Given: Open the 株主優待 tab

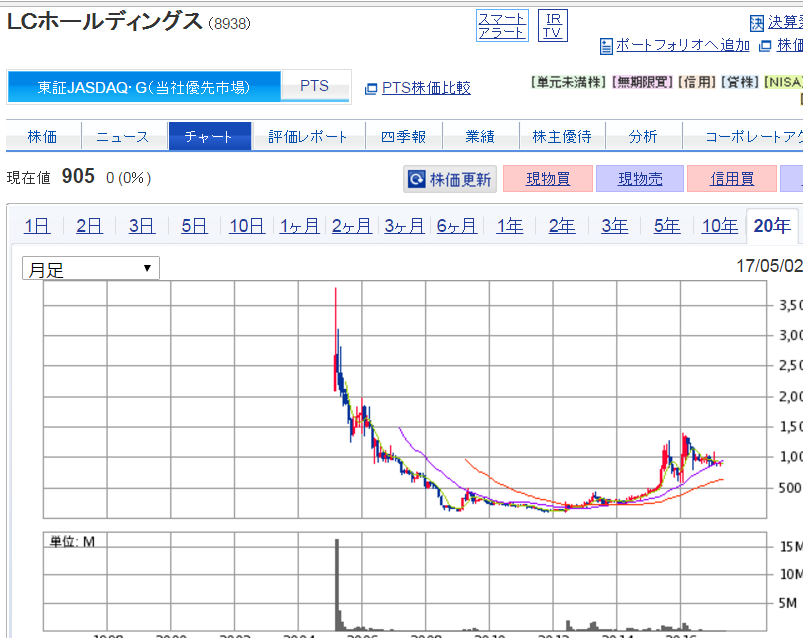Looking at the screenshot, I should tap(561, 136).
